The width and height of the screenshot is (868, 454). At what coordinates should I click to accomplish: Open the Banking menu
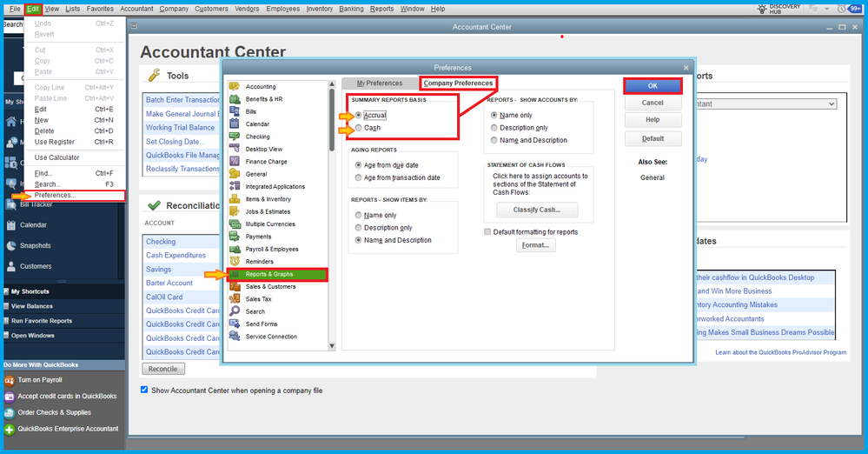[x=352, y=9]
